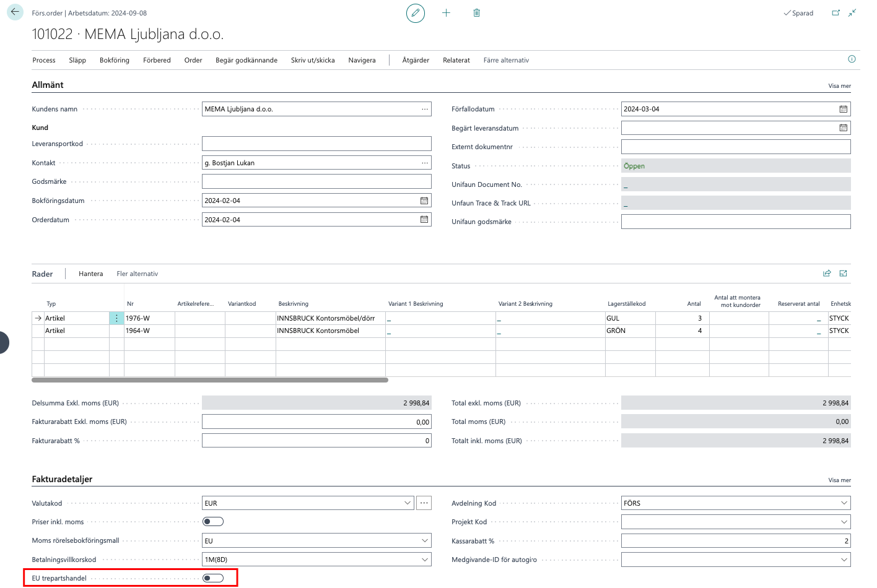The image size is (877, 588).
Task: Open the Bokföring menu
Action: pyautogui.click(x=115, y=60)
